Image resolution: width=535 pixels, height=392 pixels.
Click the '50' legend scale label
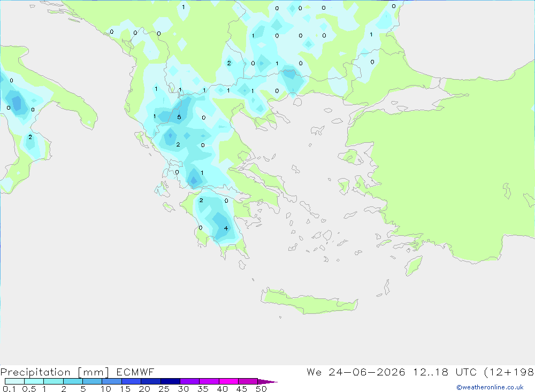(x=262, y=389)
